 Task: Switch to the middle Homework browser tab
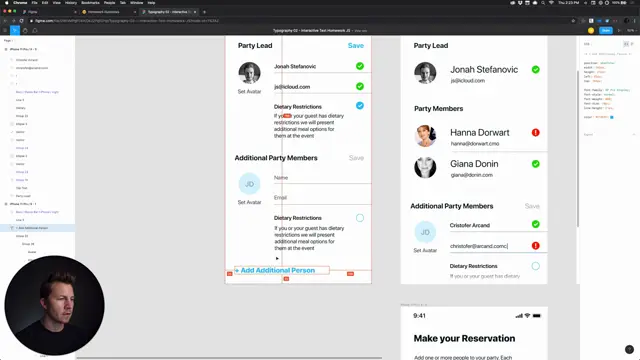[x=108, y=12]
